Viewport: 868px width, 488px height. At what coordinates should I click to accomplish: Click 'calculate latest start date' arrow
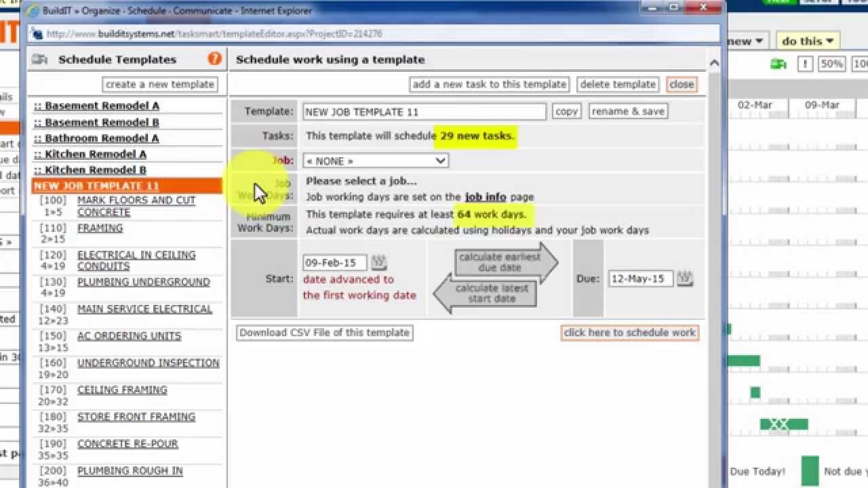(485, 293)
